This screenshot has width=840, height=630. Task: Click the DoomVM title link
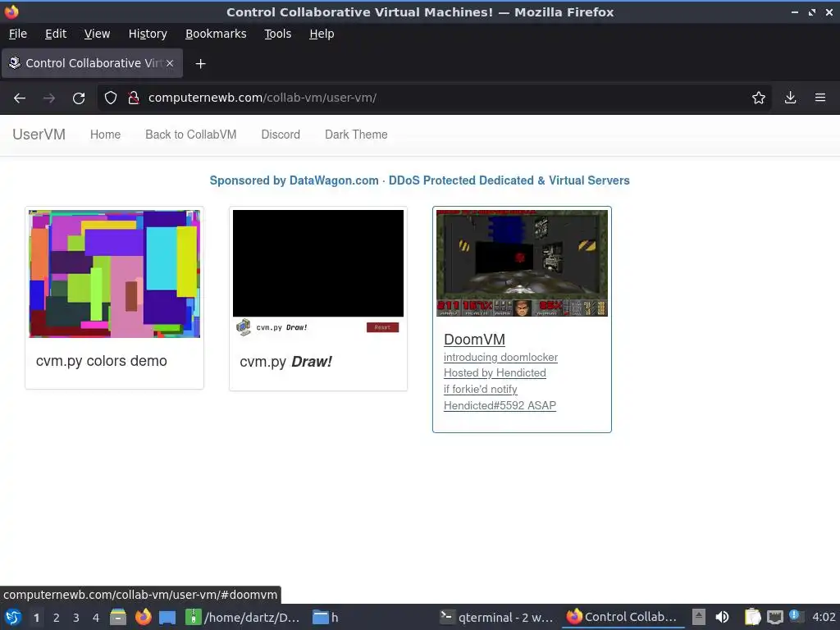474,340
